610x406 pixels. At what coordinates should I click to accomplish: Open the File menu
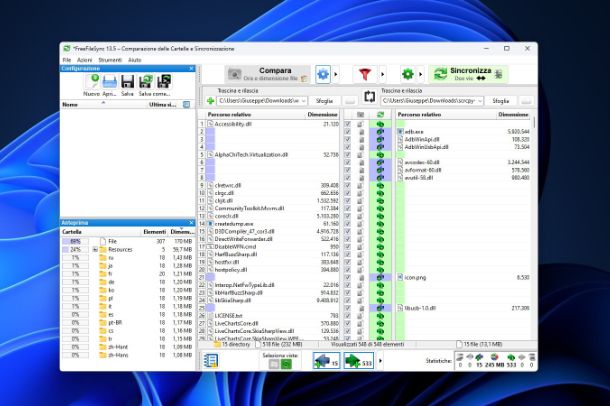[x=67, y=60]
